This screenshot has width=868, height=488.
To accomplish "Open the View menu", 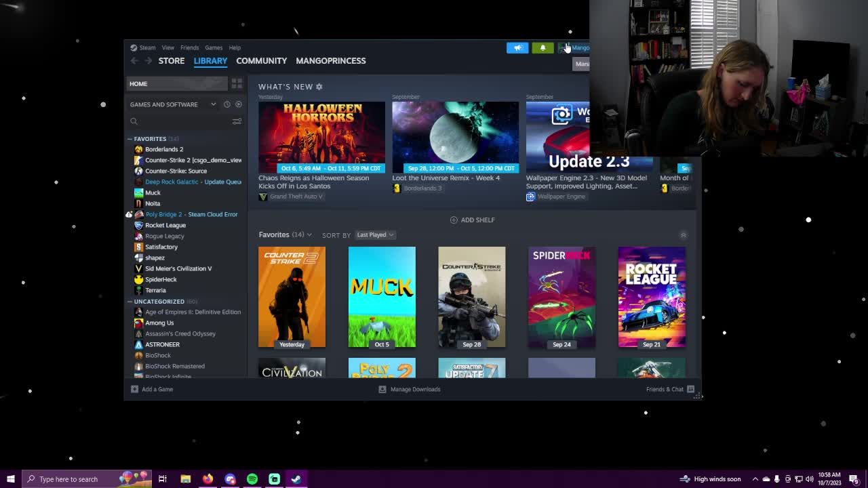I will point(167,47).
